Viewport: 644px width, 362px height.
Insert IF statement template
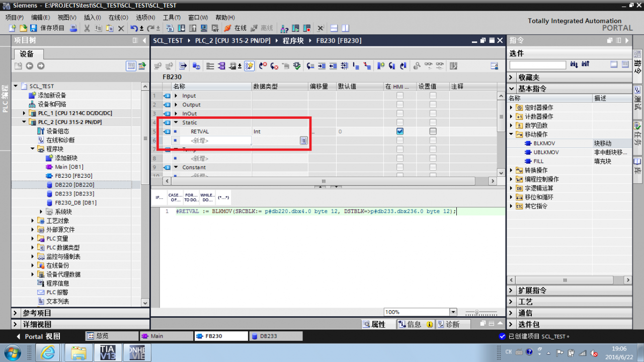click(159, 198)
